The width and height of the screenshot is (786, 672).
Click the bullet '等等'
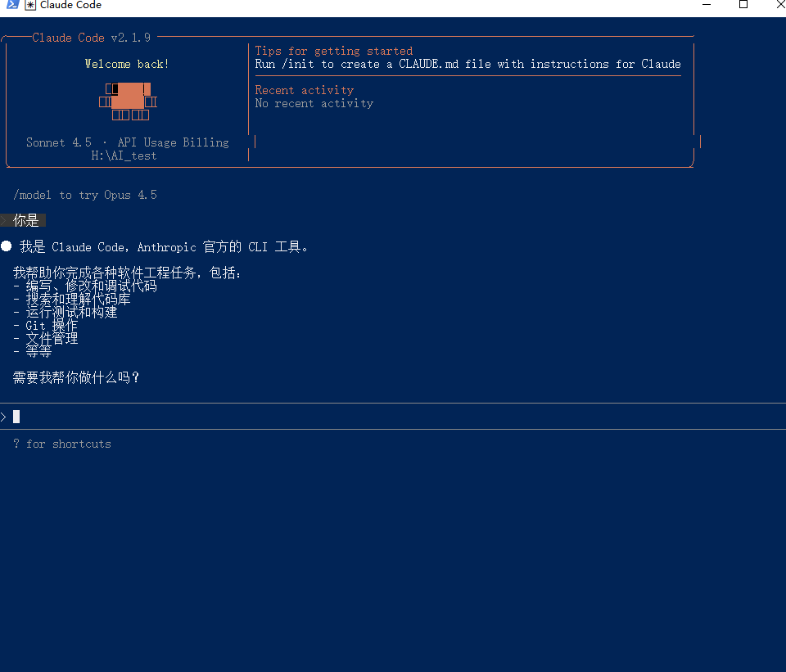tap(33, 351)
